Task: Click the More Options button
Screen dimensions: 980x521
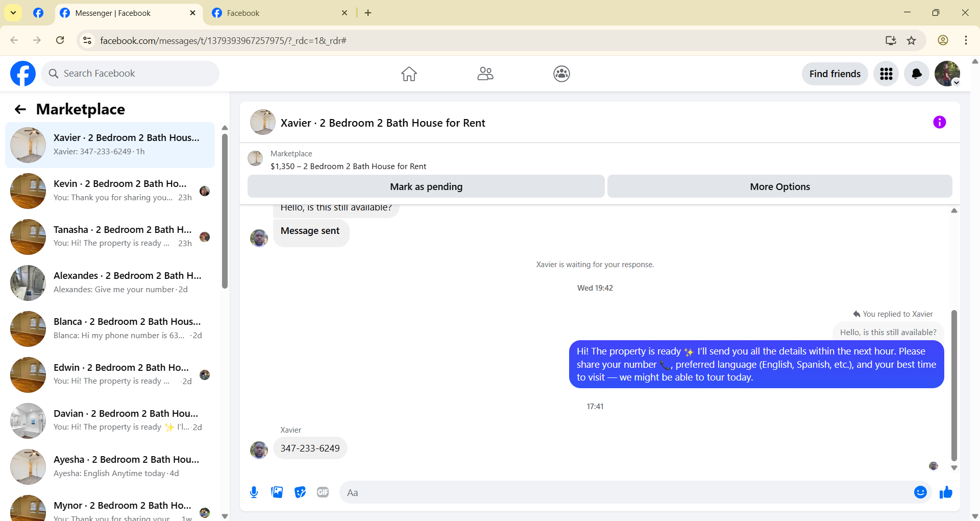Action: 780,186
